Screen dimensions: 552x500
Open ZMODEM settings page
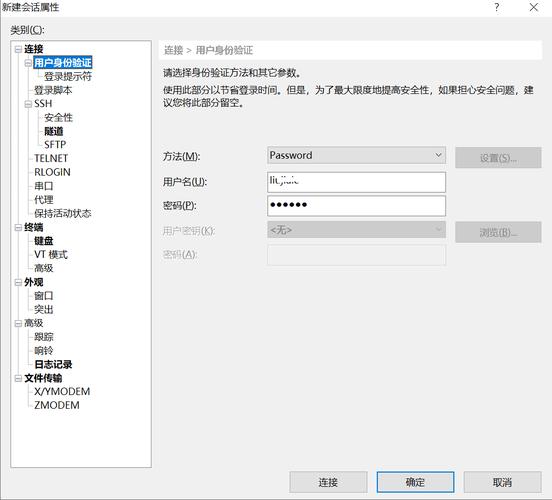coord(57,405)
